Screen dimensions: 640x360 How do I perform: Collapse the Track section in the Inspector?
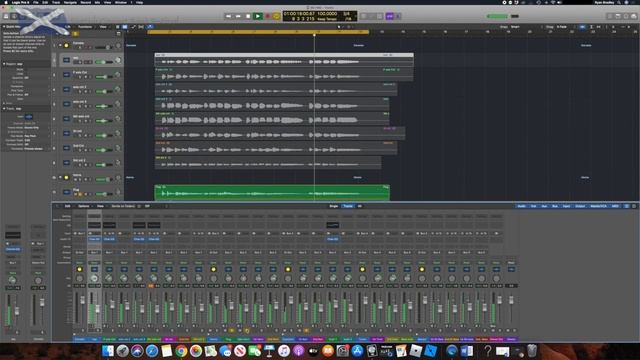(x=4, y=109)
